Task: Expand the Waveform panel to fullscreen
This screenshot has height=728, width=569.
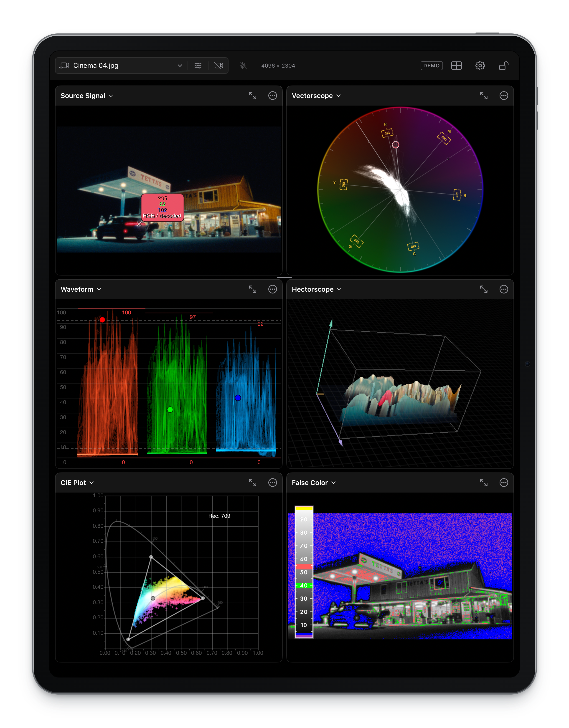Action: (x=252, y=289)
